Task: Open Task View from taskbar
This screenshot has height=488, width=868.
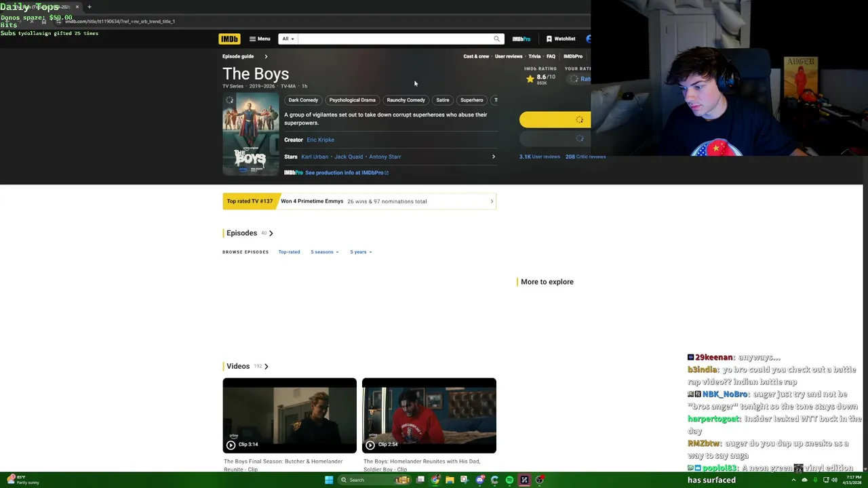Action: (x=420, y=480)
